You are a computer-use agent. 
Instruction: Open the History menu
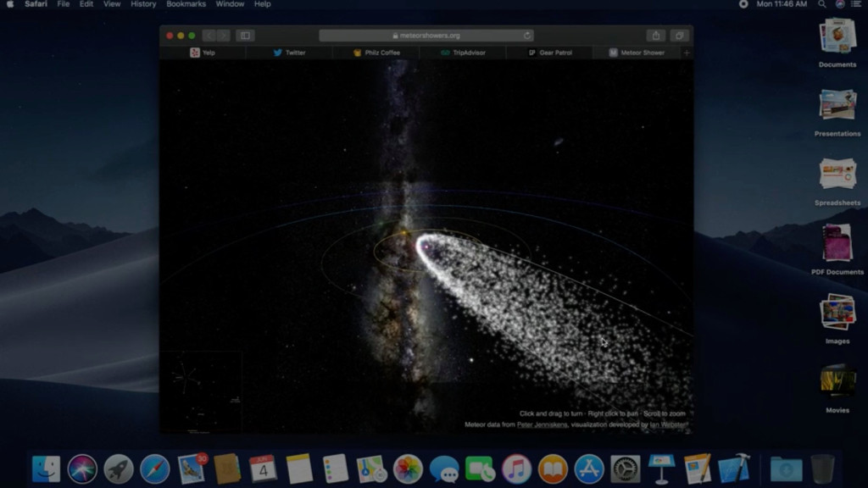tap(143, 4)
